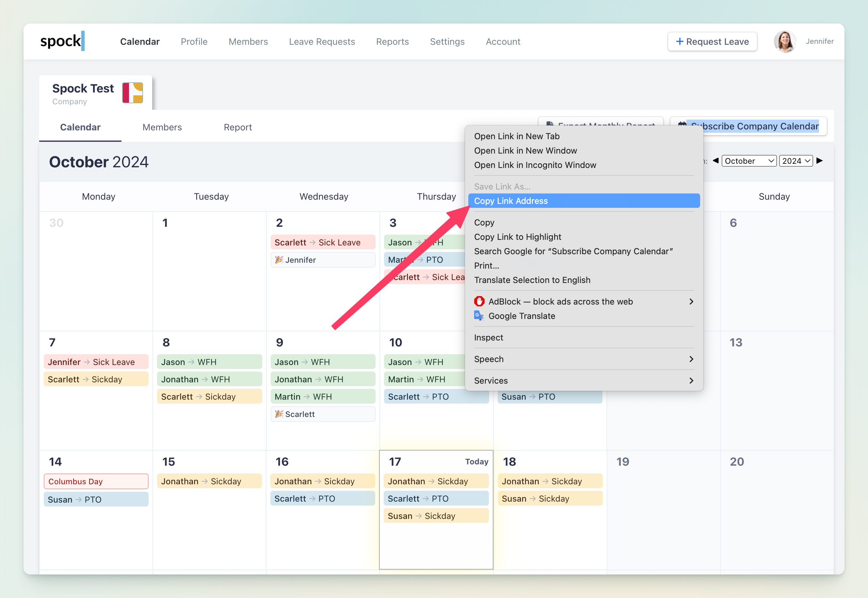
Task: Click the calendar icon on Subscribe Company Calendar
Action: click(x=682, y=124)
